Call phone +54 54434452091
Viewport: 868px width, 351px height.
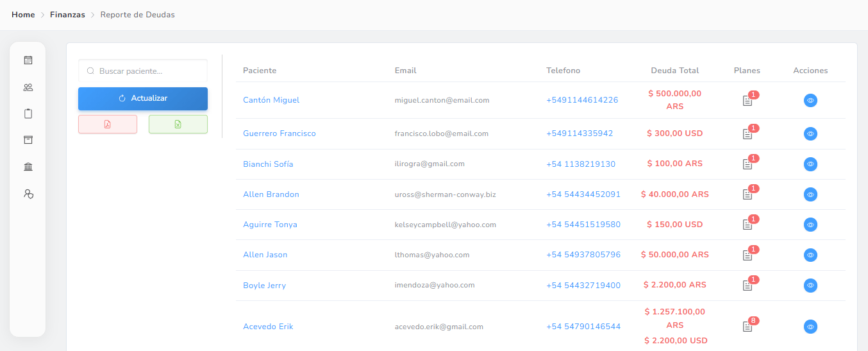coord(583,194)
